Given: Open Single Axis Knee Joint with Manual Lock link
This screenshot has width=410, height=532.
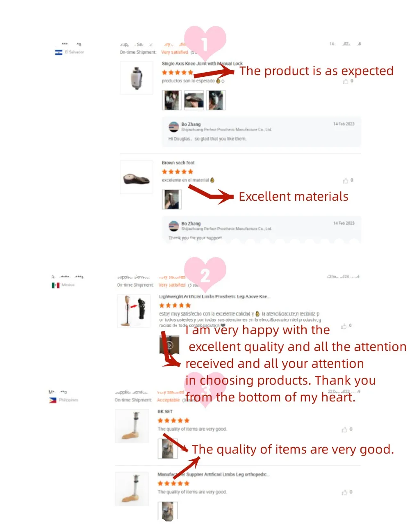Looking at the screenshot, I should coord(202,64).
